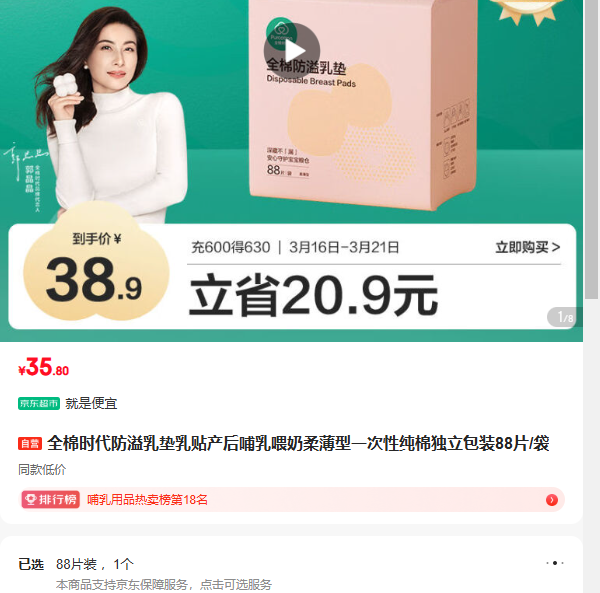Click the vertical scrollbar thumb
Screen dimensions: 600x593
click(592, 149)
